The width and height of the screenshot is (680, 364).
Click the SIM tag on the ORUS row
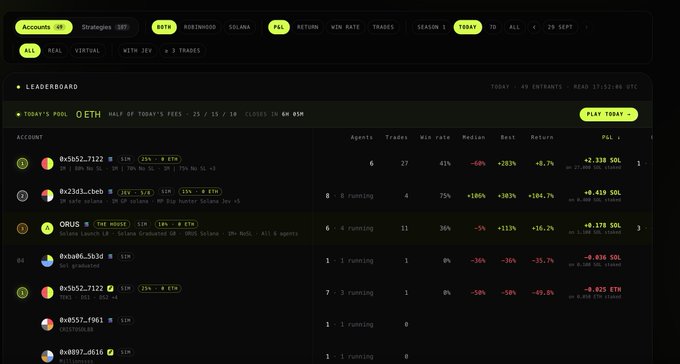tap(142, 224)
